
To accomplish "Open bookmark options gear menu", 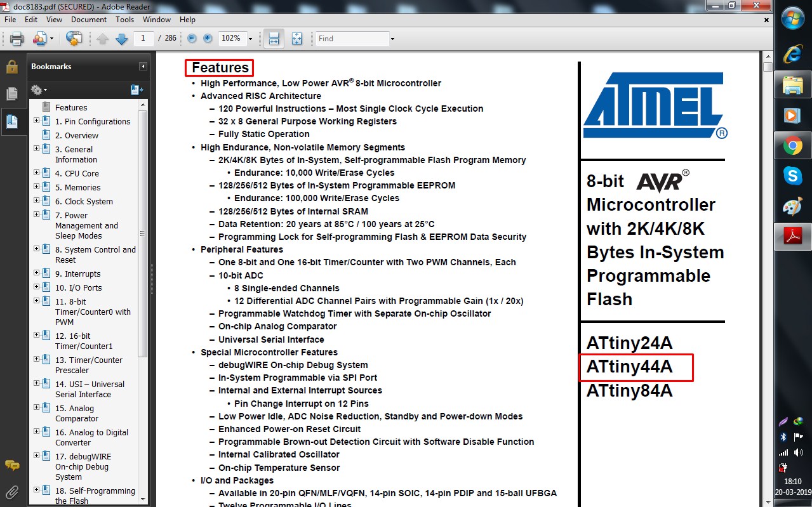I will [x=39, y=90].
